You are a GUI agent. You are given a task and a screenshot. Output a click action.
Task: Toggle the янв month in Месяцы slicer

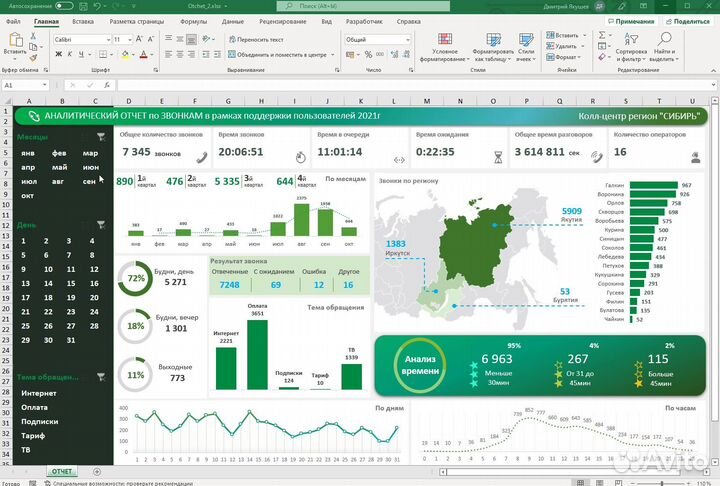28,153
